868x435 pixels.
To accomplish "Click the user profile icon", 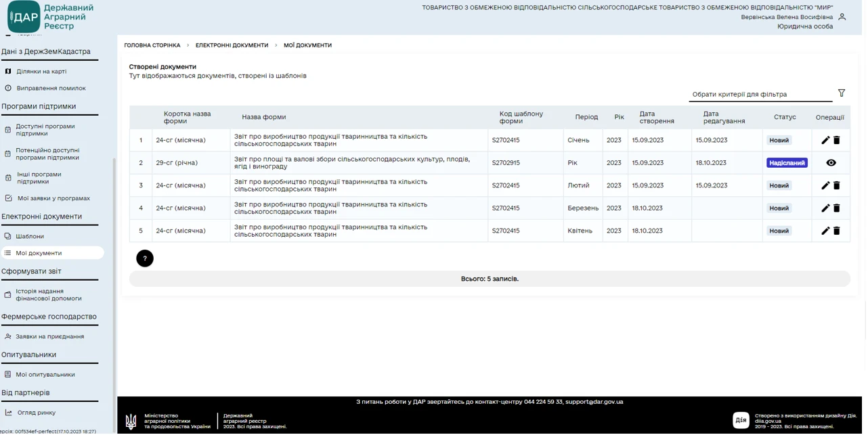I will (x=844, y=17).
